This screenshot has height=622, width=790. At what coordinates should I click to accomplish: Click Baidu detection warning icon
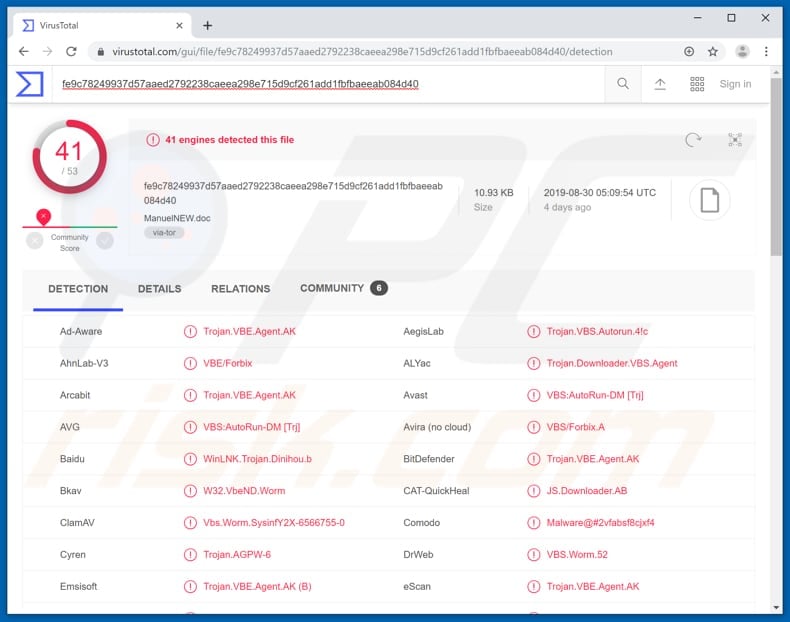(x=190, y=459)
